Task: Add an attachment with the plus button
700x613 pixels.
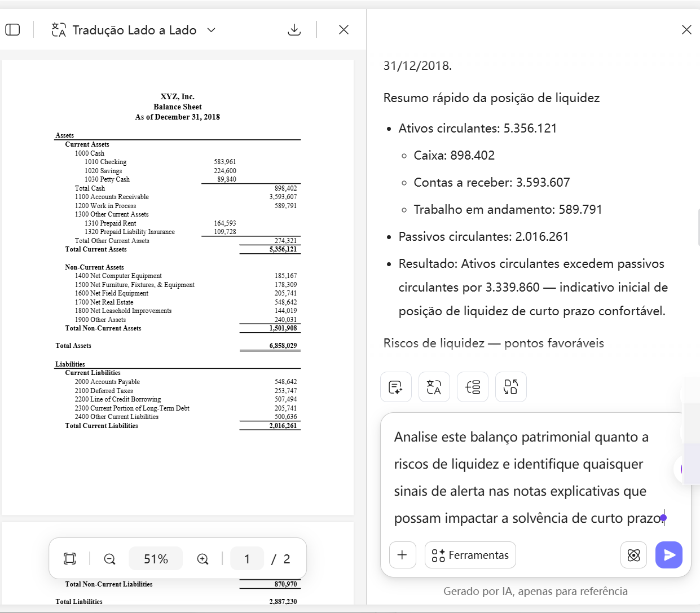Action: [x=403, y=555]
